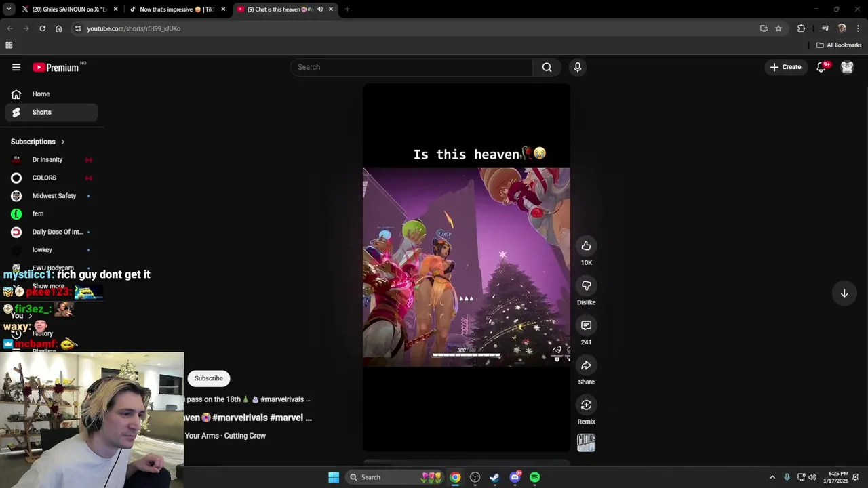Screen dimensions: 868x488
Task: Share this Short
Action: [586, 365]
